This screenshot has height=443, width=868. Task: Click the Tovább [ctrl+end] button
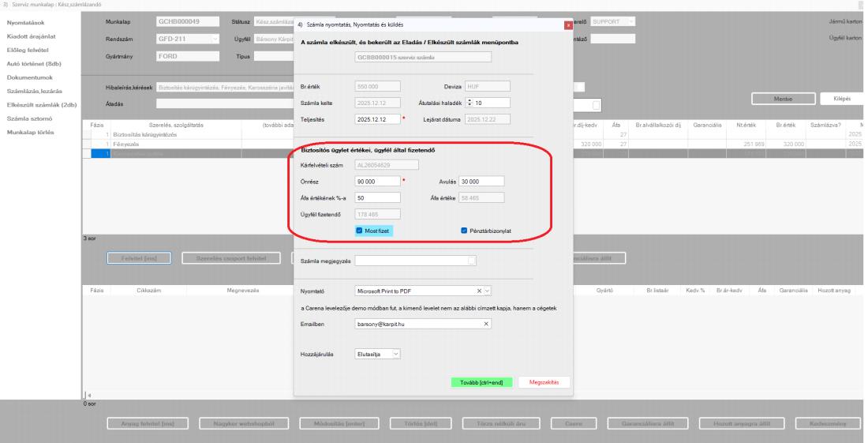point(481,383)
